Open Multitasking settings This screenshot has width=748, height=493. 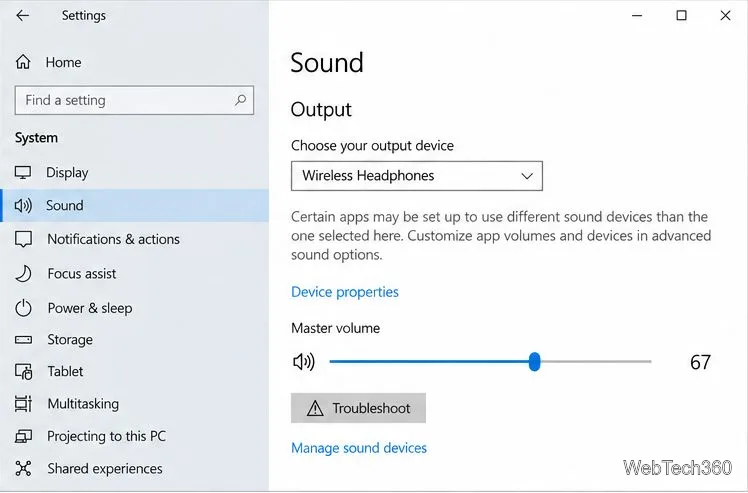(83, 404)
